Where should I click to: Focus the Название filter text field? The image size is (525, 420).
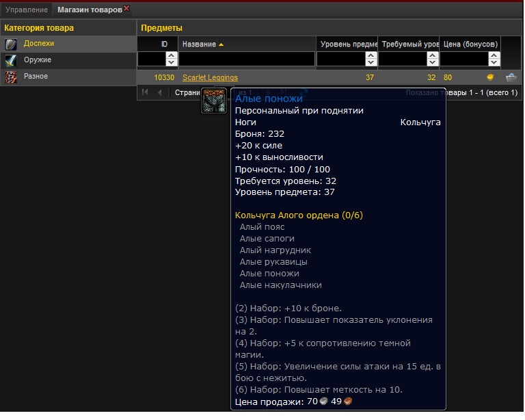pyautogui.click(x=247, y=60)
